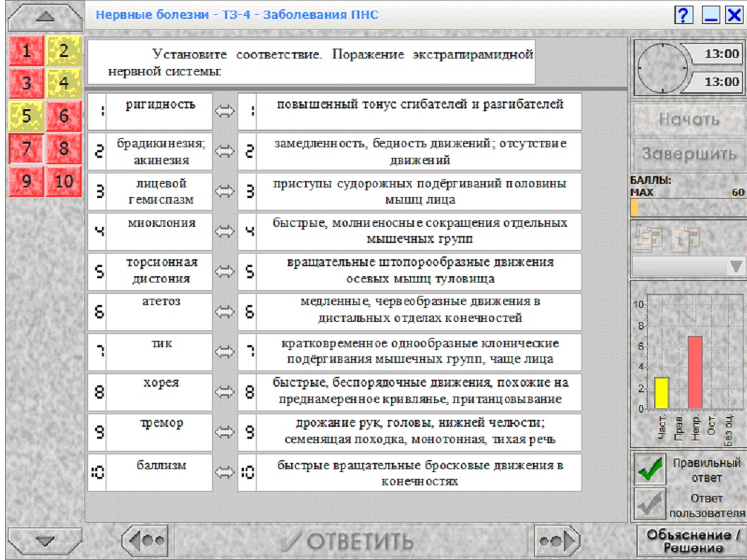Image resolution: width=747 pixels, height=560 pixels.
Task: Click the clock icon
Action: coord(662,68)
